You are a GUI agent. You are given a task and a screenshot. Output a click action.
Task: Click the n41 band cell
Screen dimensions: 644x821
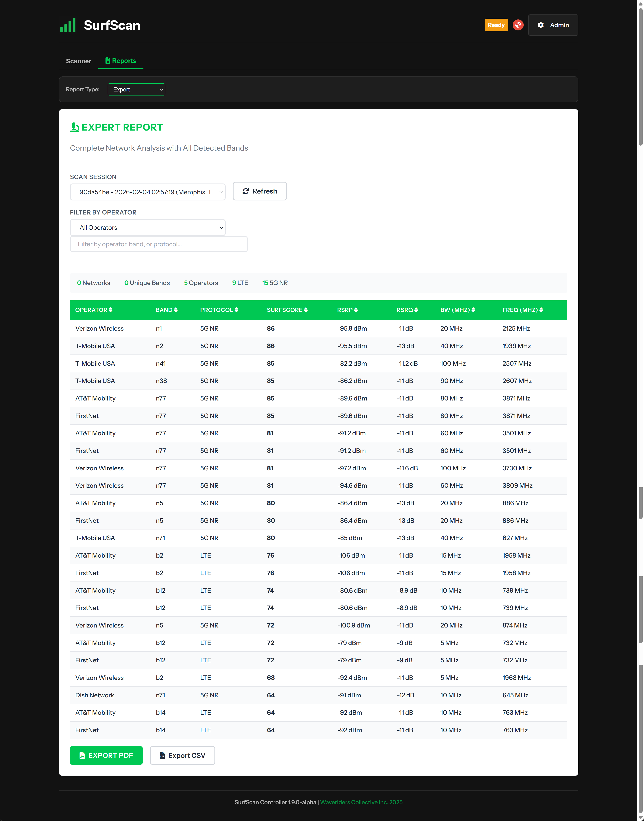pos(161,364)
